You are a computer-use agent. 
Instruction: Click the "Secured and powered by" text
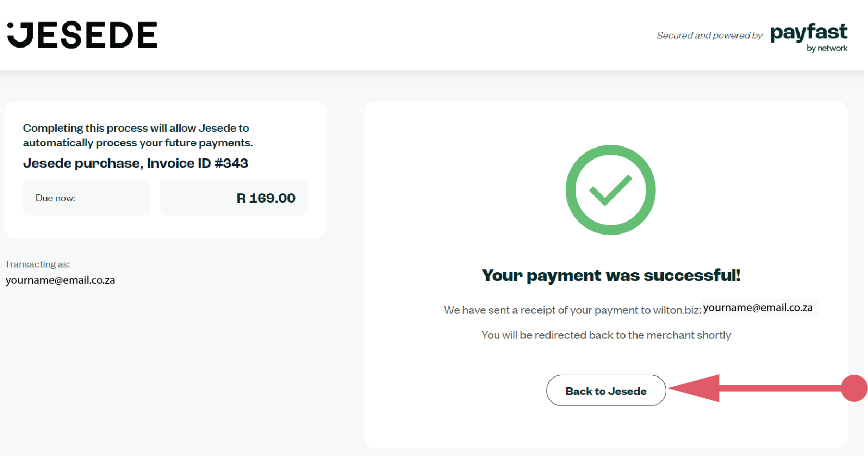[x=709, y=36]
